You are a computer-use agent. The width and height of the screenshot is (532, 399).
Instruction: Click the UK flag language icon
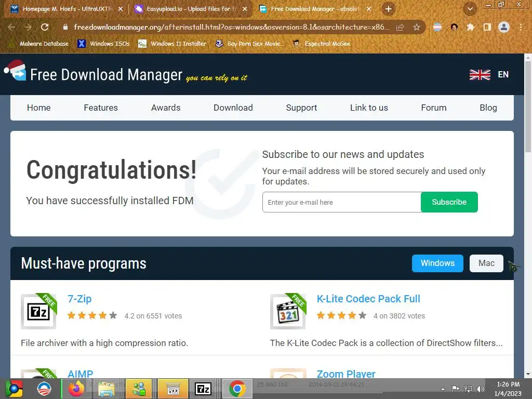(480, 75)
